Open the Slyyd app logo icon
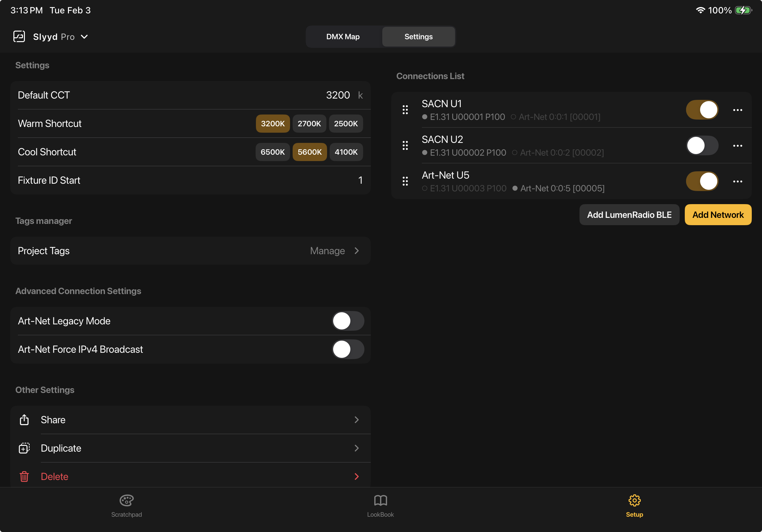Viewport: 762px width, 532px height. point(19,36)
